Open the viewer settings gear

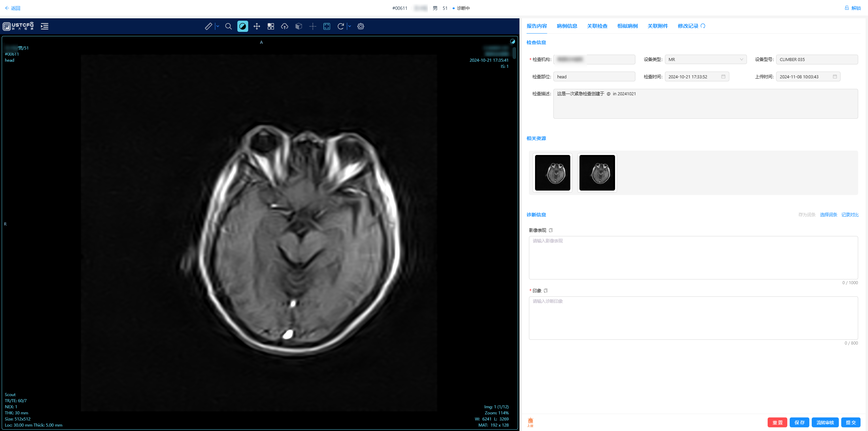point(360,26)
